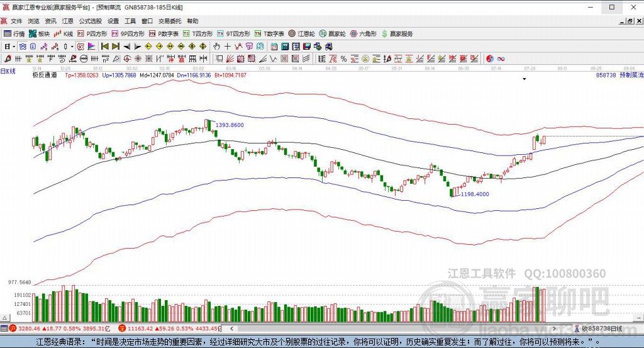This screenshot has height=348, width=644.
Task: Select the hand pan tool
Action: [x=216, y=47]
